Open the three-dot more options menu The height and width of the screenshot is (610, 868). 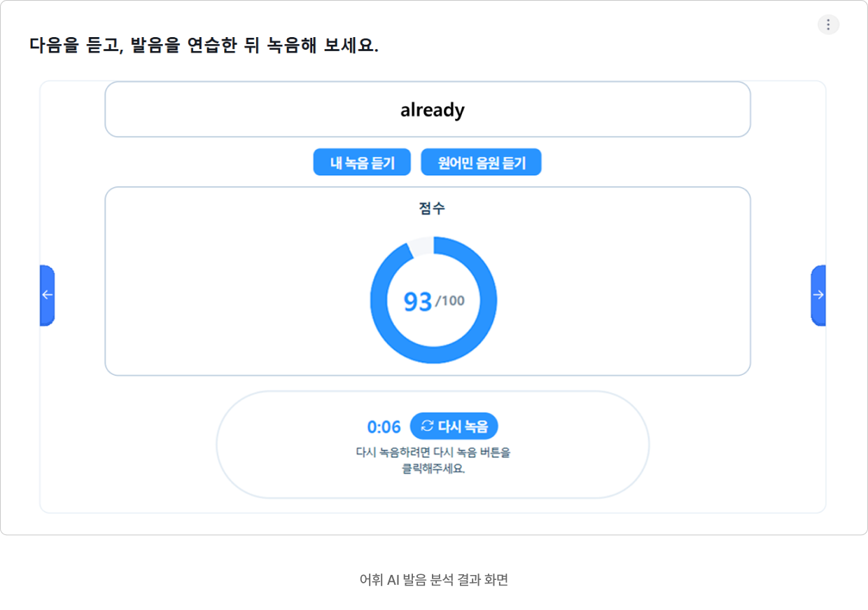(x=828, y=25)
